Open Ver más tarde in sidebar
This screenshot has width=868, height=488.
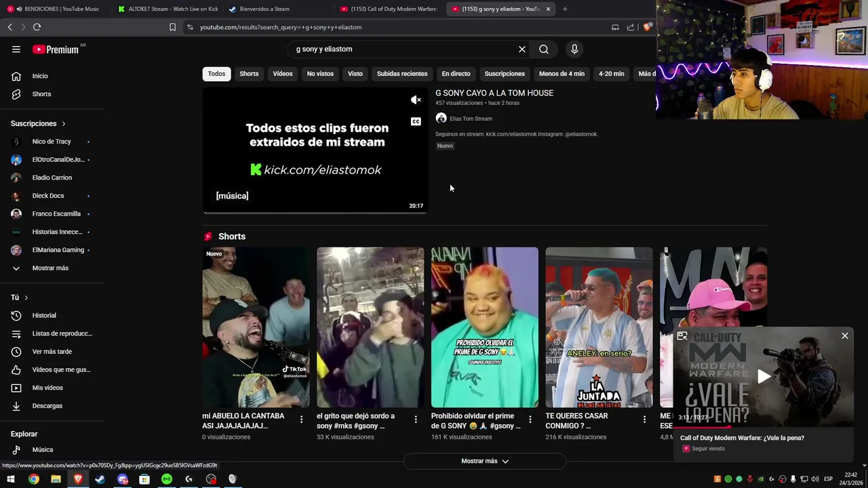click(x=52, y=352)
